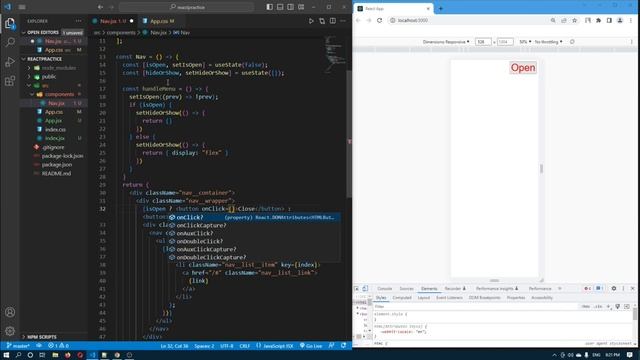Open Run and Debug view in activity bar
The width and height of the screenshot is (640, 360).
tap(10, 62)
